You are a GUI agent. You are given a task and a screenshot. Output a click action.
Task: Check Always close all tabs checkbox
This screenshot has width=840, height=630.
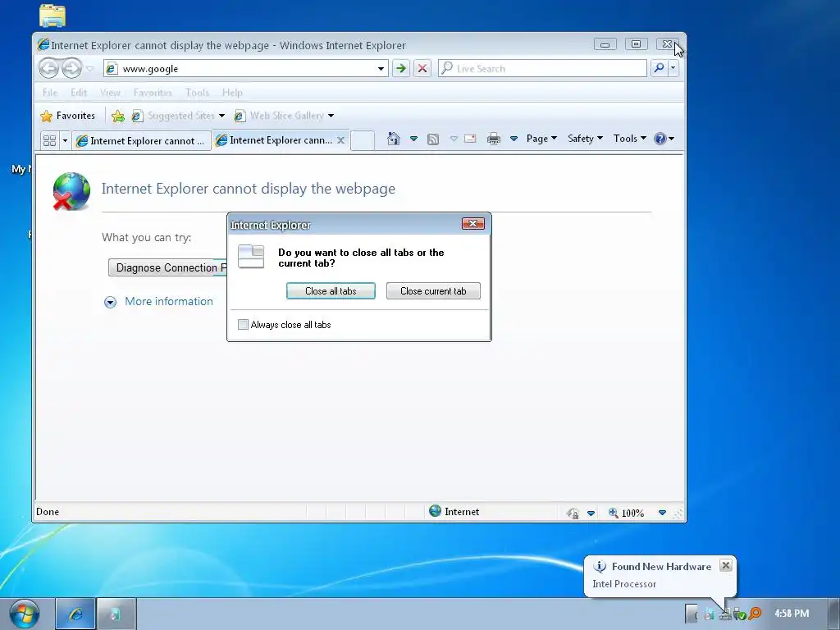pyautogui.click(x=243, y=325)
